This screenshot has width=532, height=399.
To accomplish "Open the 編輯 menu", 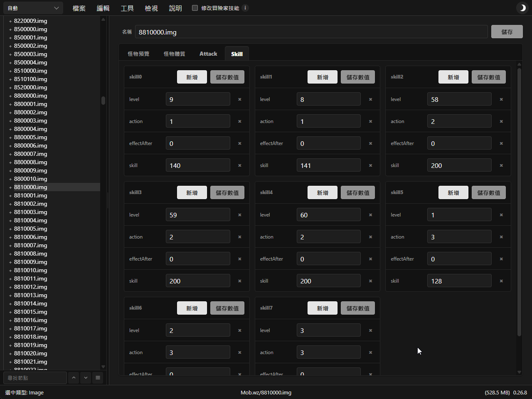I will pos(103,8).
